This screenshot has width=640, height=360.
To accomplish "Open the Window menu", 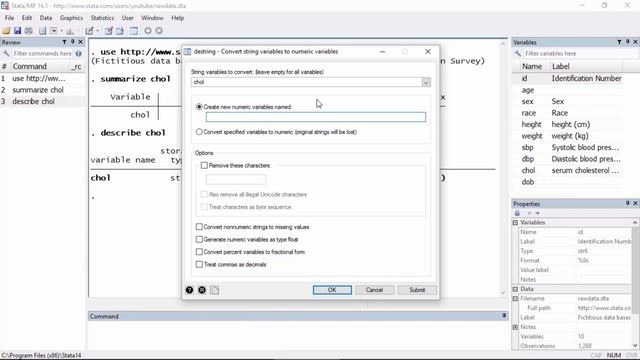I will click(x=152, y=18).
